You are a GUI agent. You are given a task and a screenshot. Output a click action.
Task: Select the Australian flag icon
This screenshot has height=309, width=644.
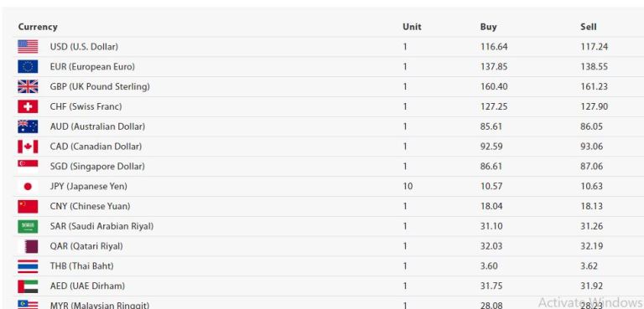point(28,126)
